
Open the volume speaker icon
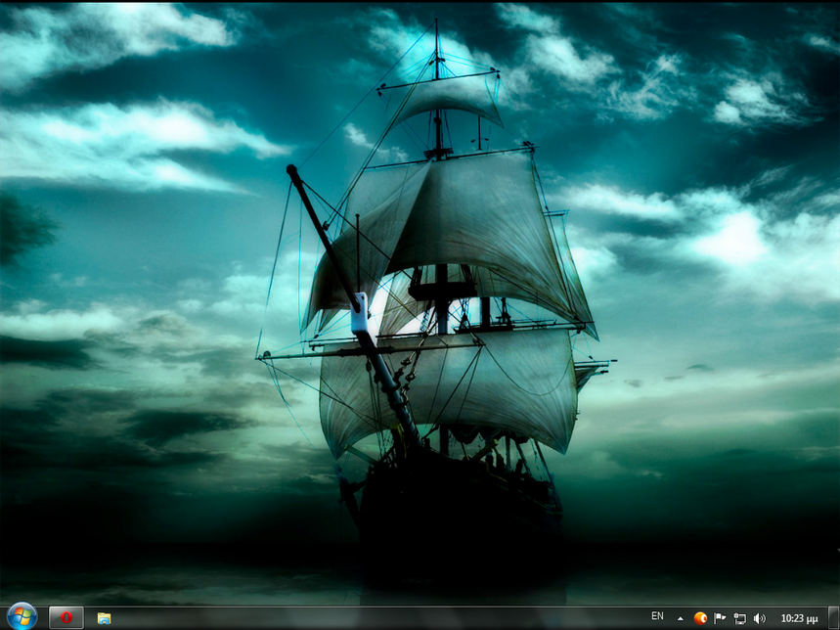pos(759,618)
